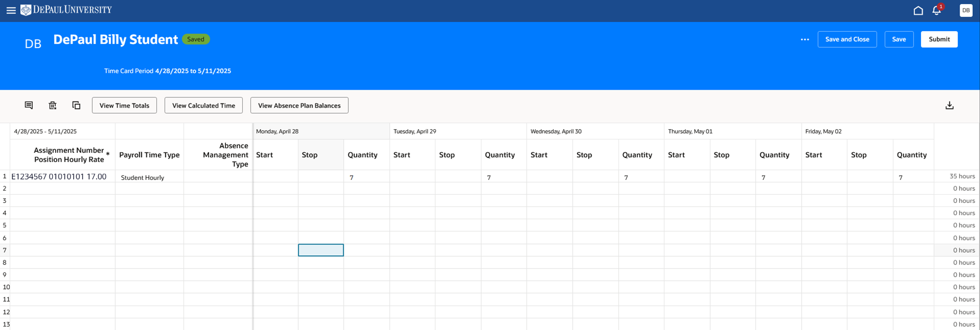Click the large DB initials avatar
This screenshot has height=330, width=980.
33,44
